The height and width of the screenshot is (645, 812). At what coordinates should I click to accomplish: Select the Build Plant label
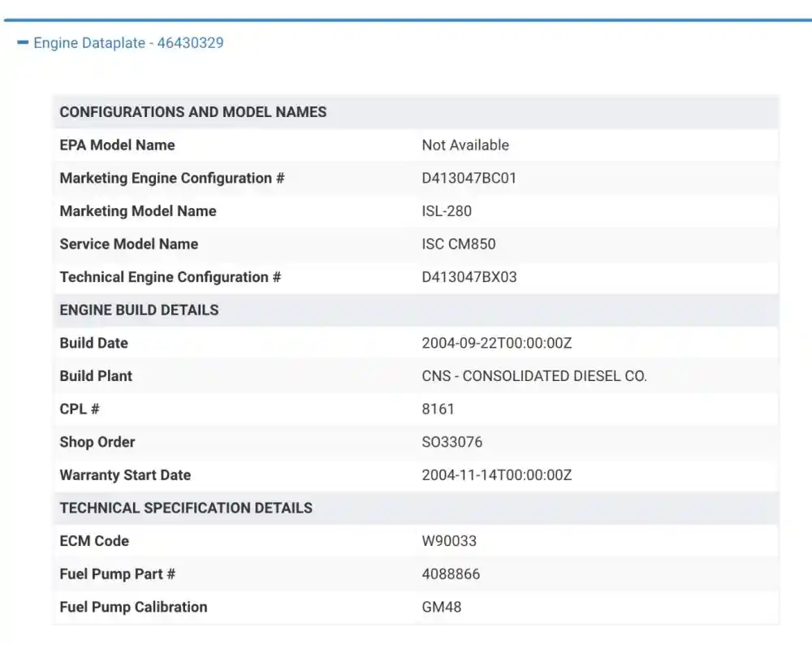pyautogui.click(x=96, y=376)
